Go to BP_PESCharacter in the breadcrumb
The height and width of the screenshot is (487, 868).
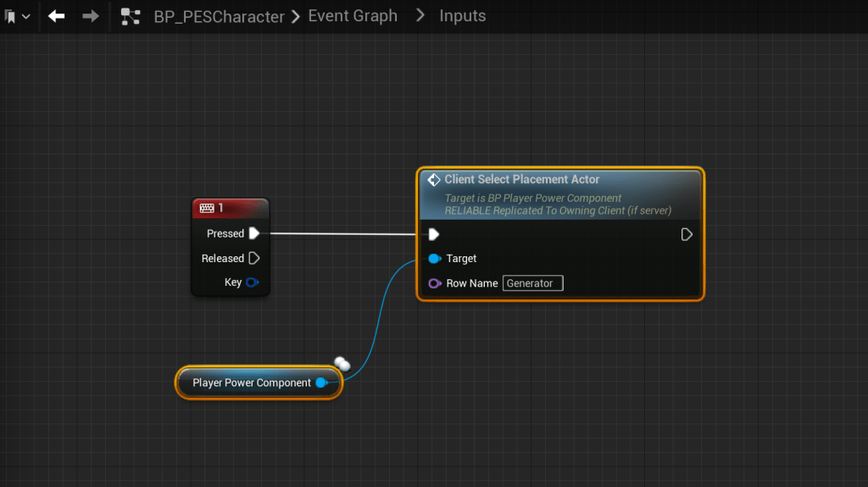219,16
